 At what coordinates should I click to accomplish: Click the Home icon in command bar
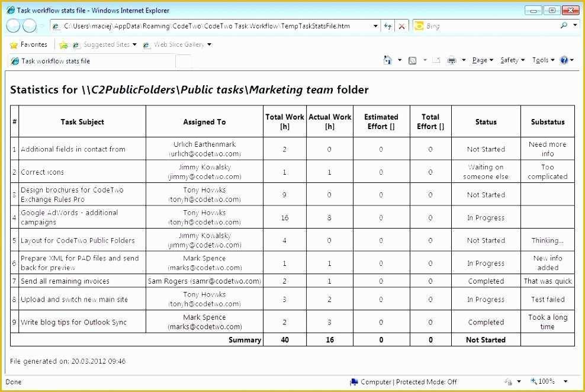tap(388, 60)
